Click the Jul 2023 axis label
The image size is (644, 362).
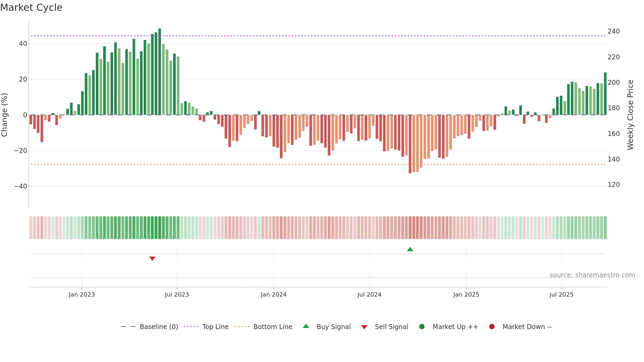point(177,294)
